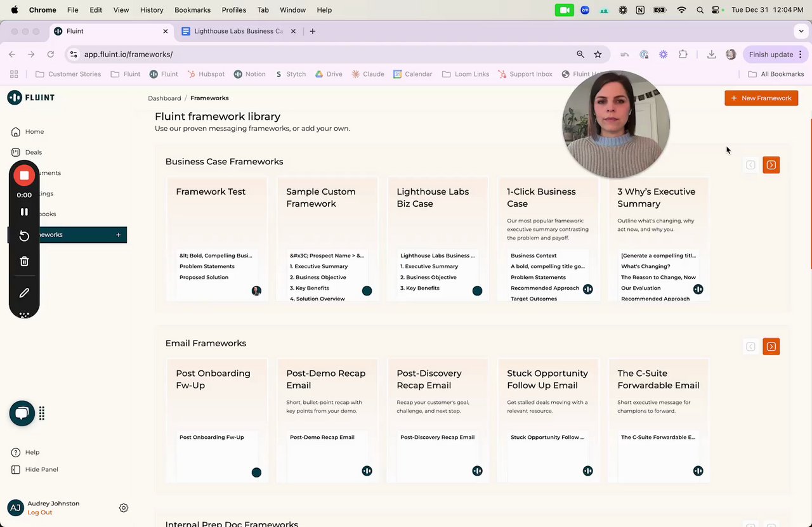
Task: Click the red stop recording button
Action: (x=24, y=175)
